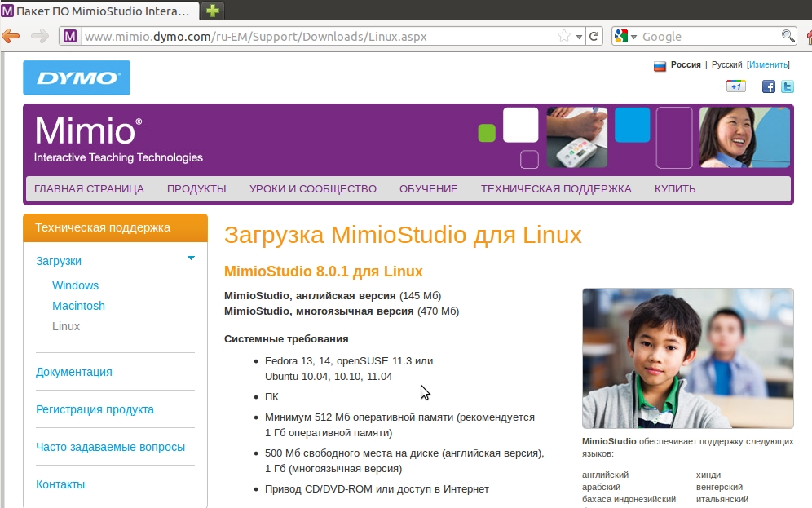812x508 pixels.
Task: Click the ПК requirement bullet
Action: (x=271, y=396)
